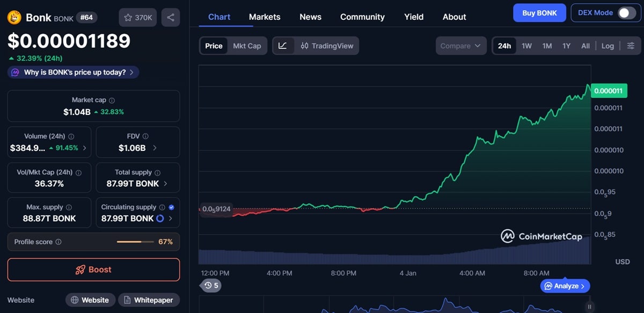The height and width of the screenshot is (313, 644).
Task: Expand 'Why is BONK's price up today?'
Action: [72, 71]
